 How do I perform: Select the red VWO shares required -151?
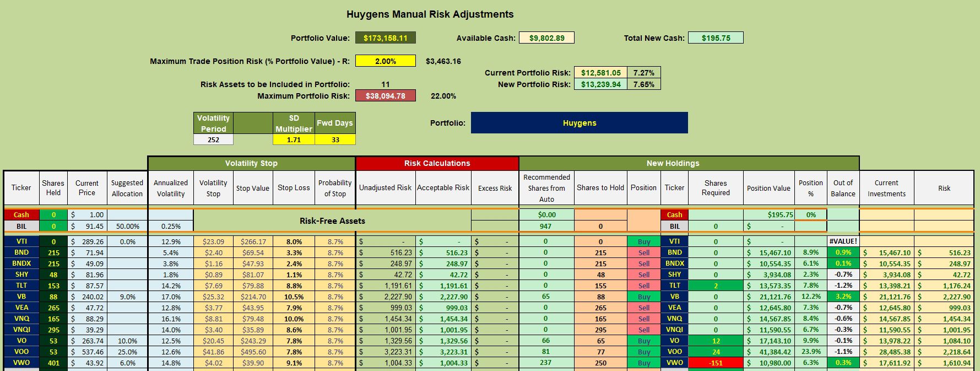(716, 363)
